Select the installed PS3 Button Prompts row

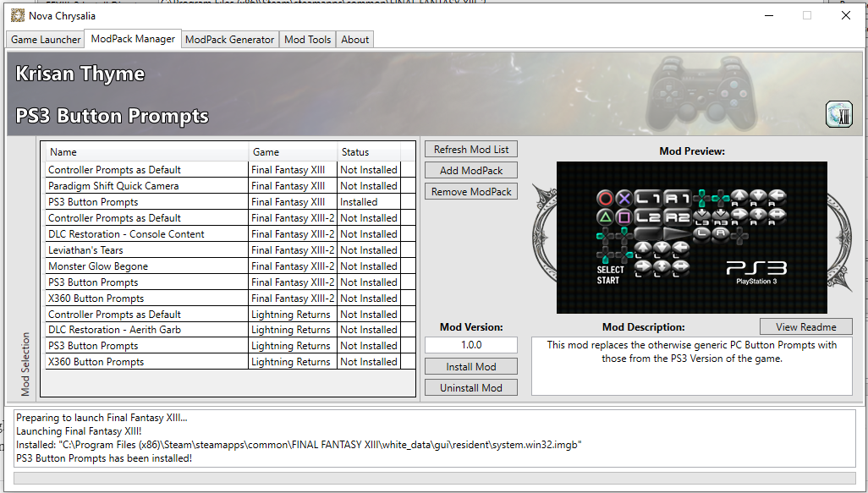pos(230,202)
